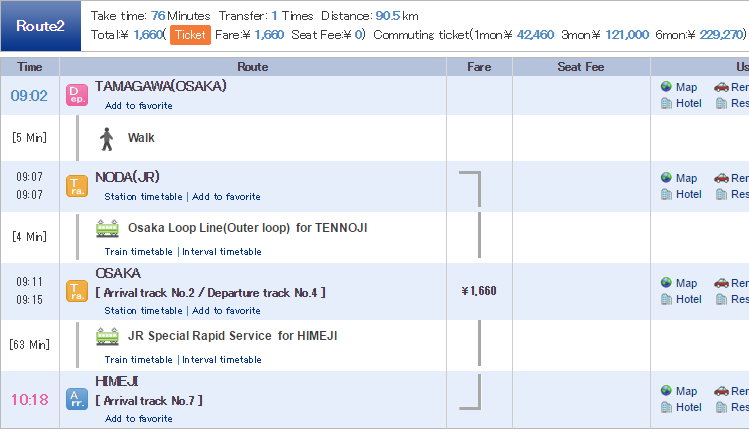The height and width of the screenshot is (433, 749).
Task: Click the red car icon in TAMAGAWA row
Action: 721,87
